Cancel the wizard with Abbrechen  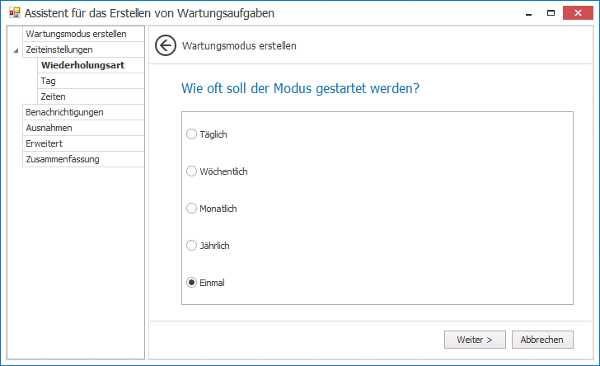[543, 340]
